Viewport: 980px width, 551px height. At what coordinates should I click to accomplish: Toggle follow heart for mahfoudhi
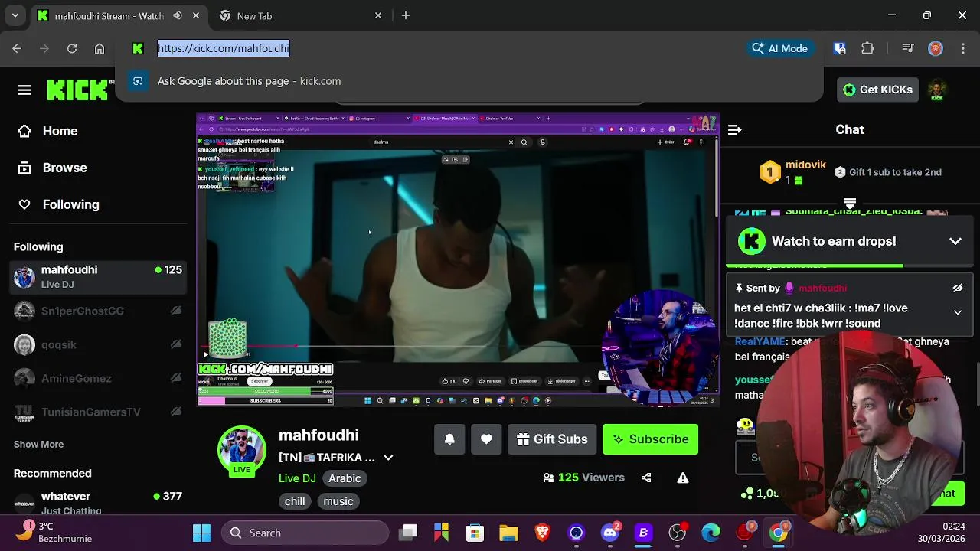[x=486, y=439]
